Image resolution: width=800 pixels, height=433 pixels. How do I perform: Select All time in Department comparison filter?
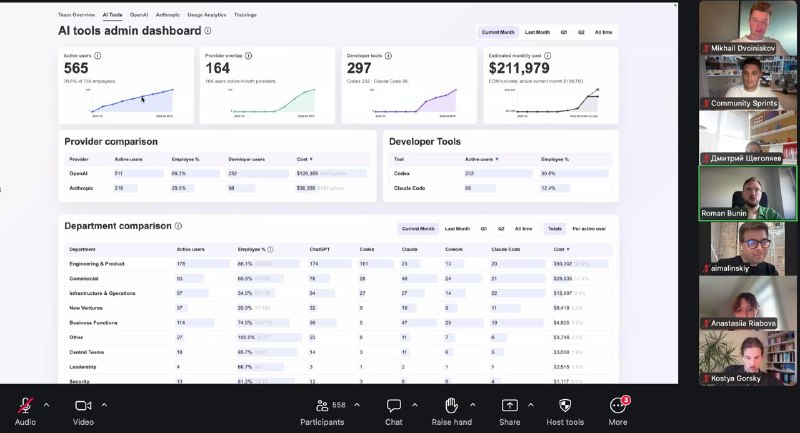click(523, 228)
